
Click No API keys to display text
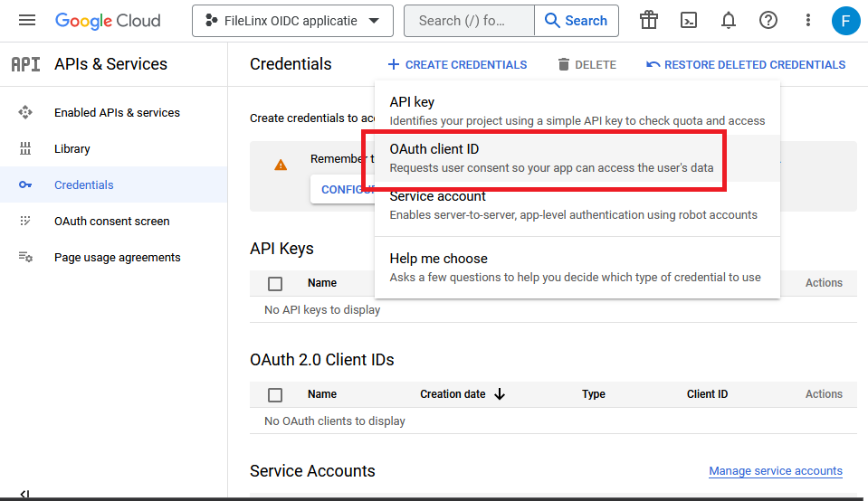[322, 309]
